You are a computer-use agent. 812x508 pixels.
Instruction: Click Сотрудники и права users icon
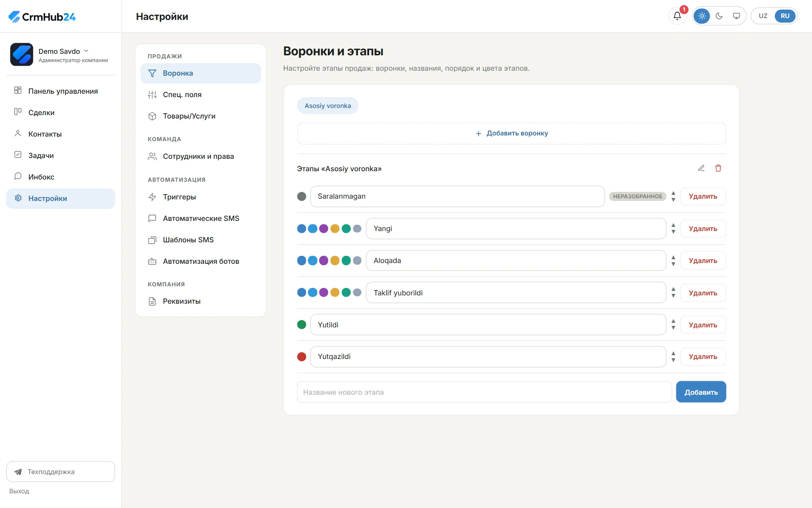click(152, 156)
